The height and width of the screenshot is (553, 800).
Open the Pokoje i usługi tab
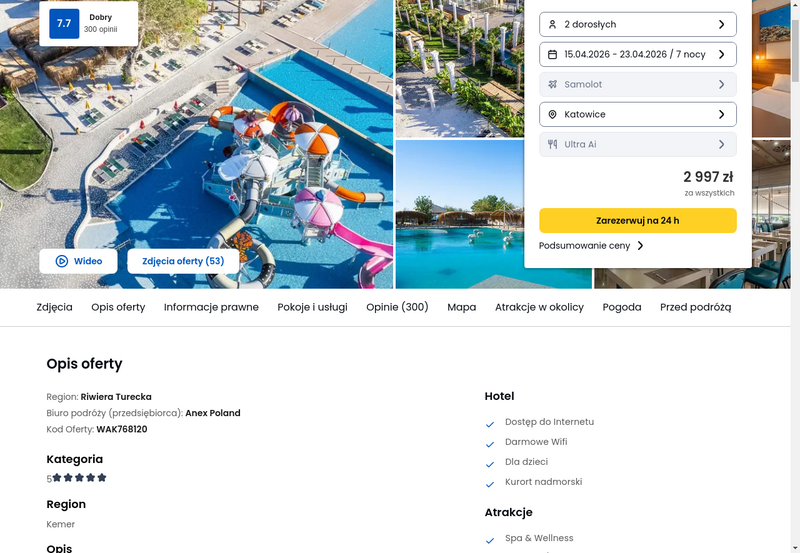312,307
